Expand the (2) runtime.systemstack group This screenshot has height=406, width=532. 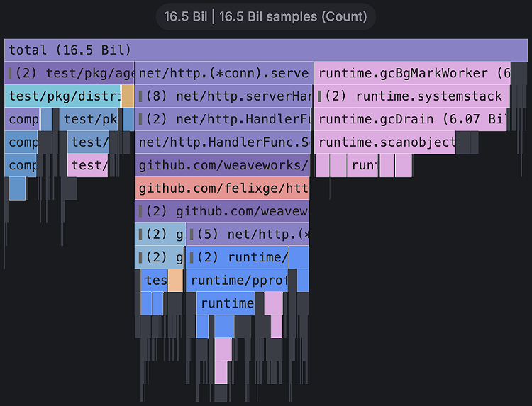point(411,96)
